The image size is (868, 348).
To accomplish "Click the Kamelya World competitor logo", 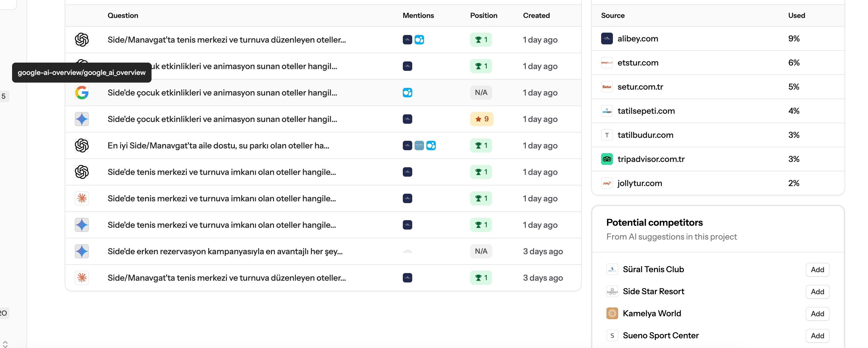I will click(x=612, y=313).
